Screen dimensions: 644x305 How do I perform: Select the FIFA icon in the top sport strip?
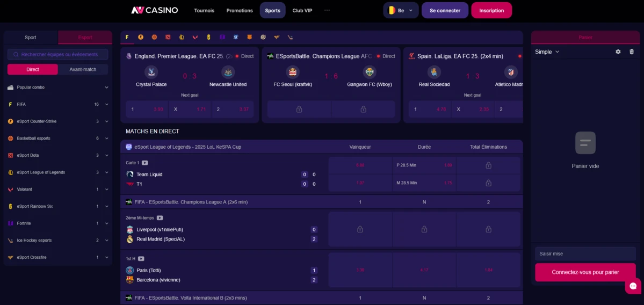[127, 37]
